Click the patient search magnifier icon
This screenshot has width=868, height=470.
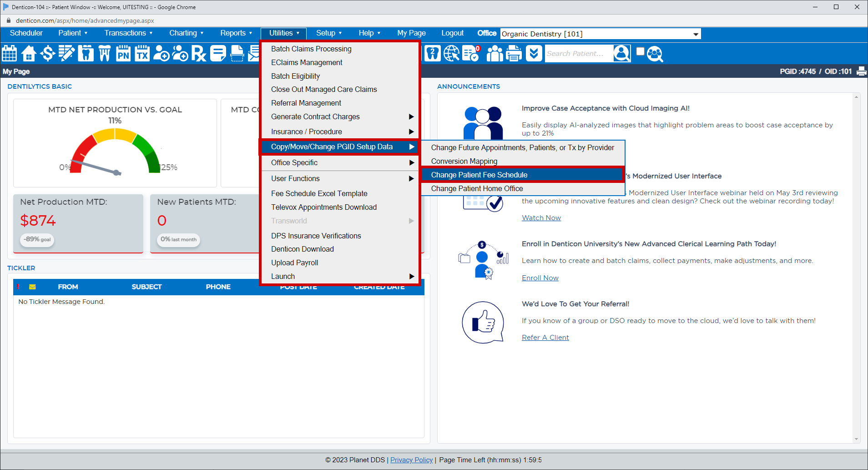click(x=621, y=54)
